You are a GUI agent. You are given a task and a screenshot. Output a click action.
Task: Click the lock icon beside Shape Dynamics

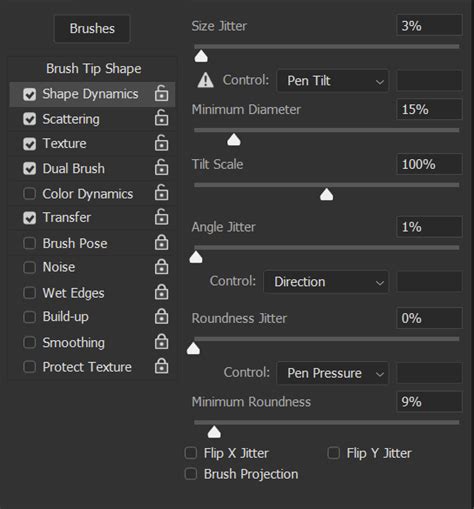pyautogui.click(x=161, y=93)
